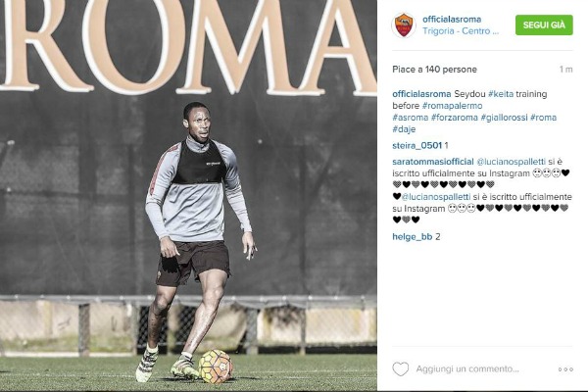Open the officialasroma username at post header
Screen dimensions: 588x392
click(x=452, y=20)
